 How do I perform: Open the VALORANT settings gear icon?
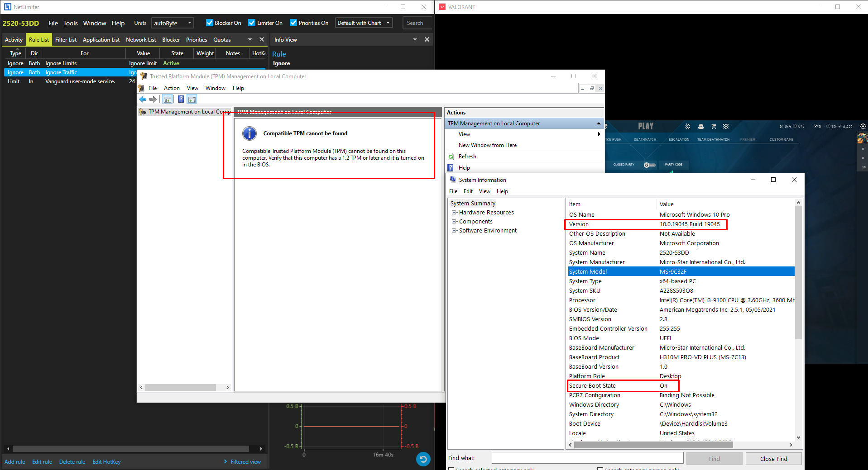863,126
